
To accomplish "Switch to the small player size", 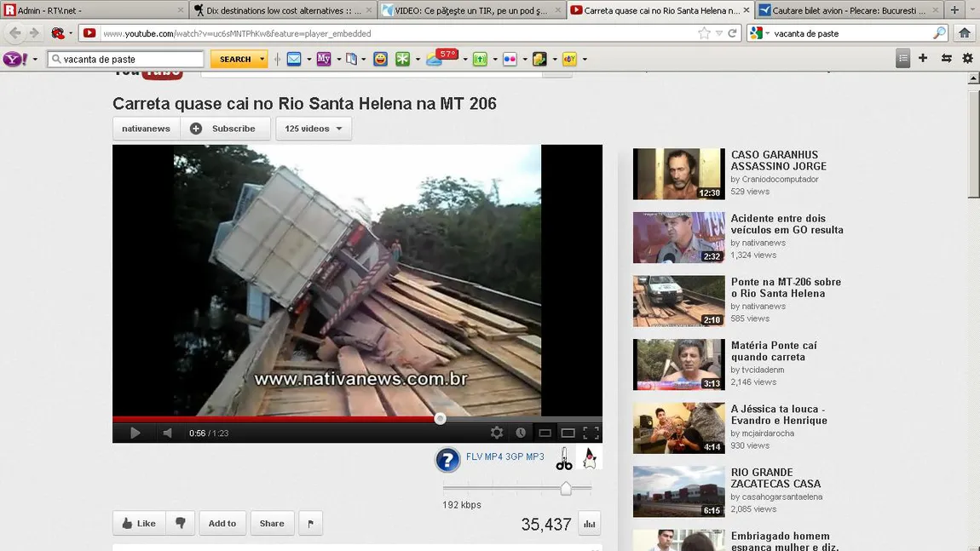I will [x=545, y=433].
